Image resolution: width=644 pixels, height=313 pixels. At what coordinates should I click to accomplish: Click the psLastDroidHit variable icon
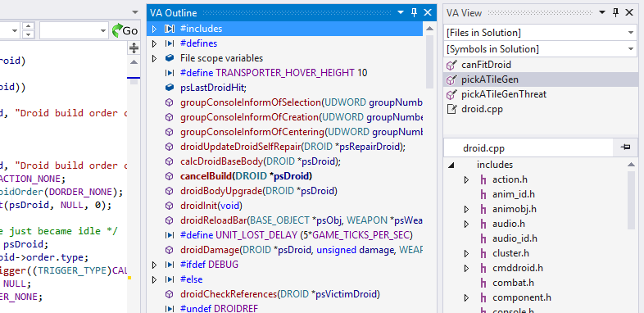(x=170, y=88)
